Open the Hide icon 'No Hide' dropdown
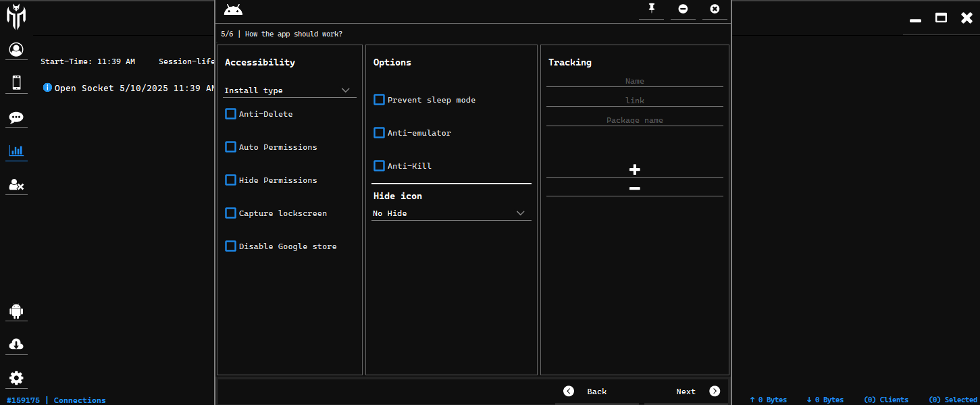Screen dimensions: 980x405 point(450,213)
